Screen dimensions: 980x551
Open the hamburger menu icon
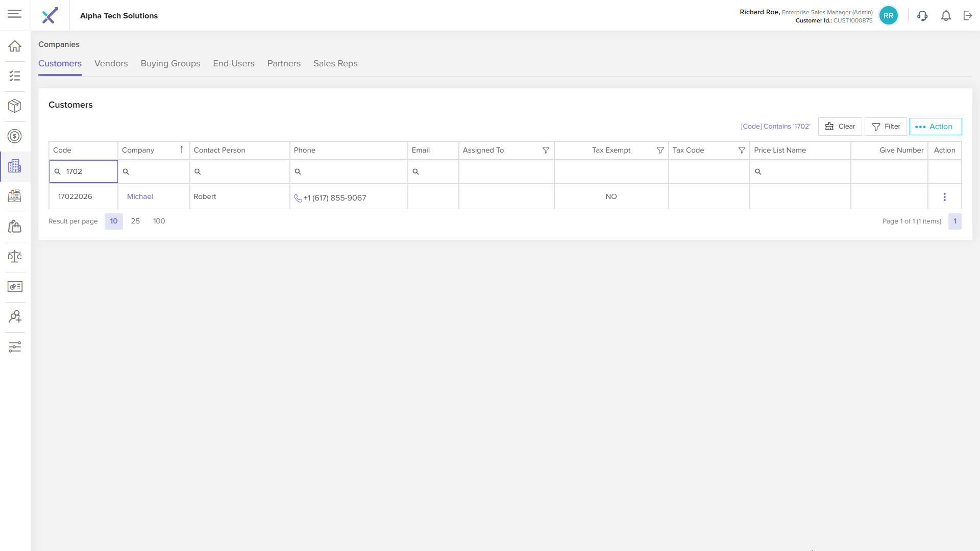(15, 14)
